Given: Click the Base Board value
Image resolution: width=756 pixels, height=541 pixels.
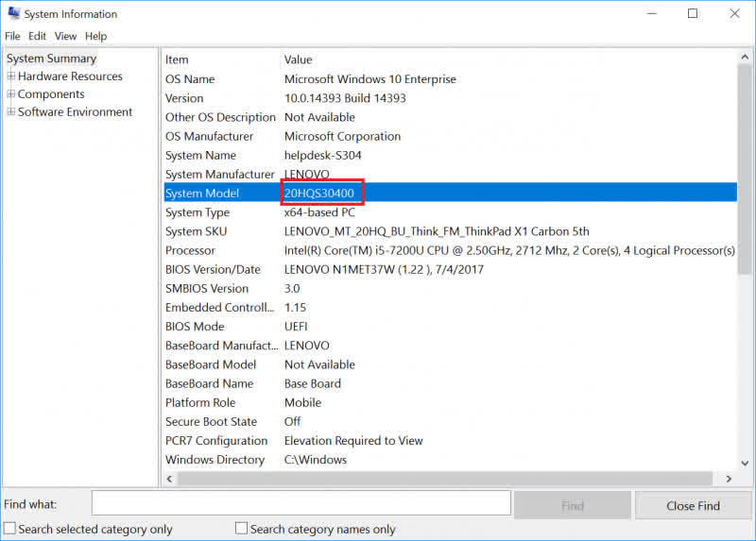Looking at the screenshot, I should coord(313,383).
